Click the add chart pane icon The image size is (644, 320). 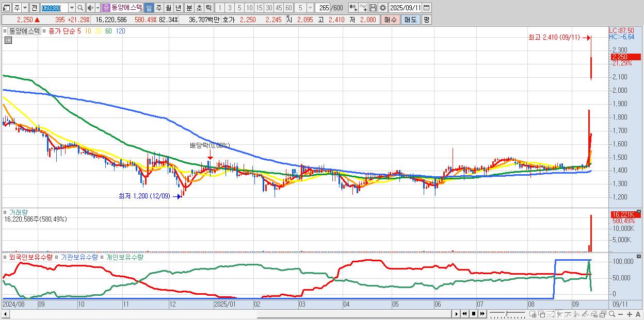coord(533,314)
